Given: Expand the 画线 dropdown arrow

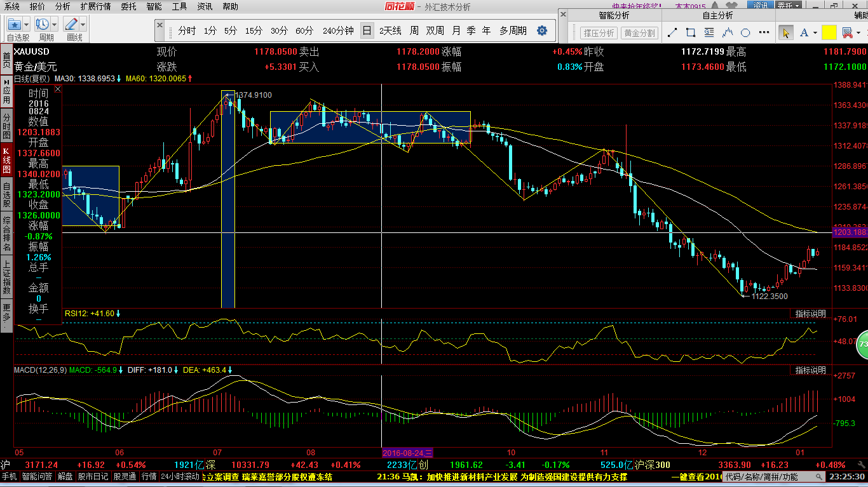Looking at the screenshot, I should pos(83,24).
